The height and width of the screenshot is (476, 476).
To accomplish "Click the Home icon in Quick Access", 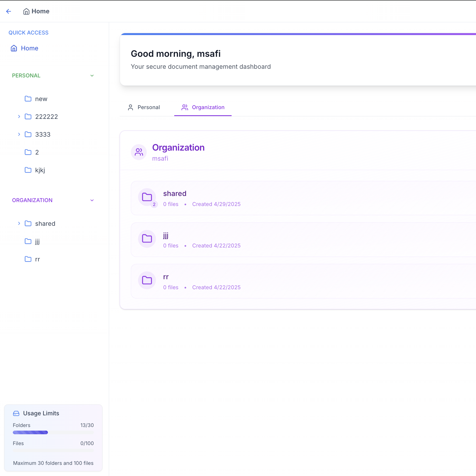I will 14,48.
